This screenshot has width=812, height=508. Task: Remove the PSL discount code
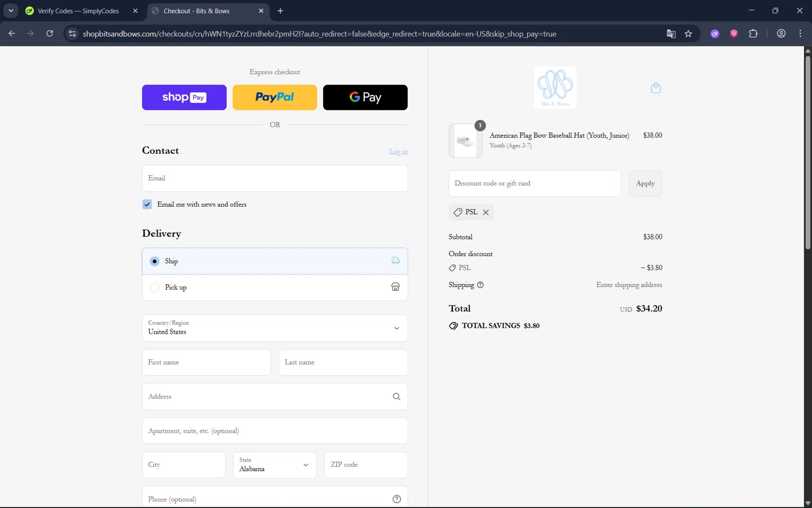click(x=486, y=212)
